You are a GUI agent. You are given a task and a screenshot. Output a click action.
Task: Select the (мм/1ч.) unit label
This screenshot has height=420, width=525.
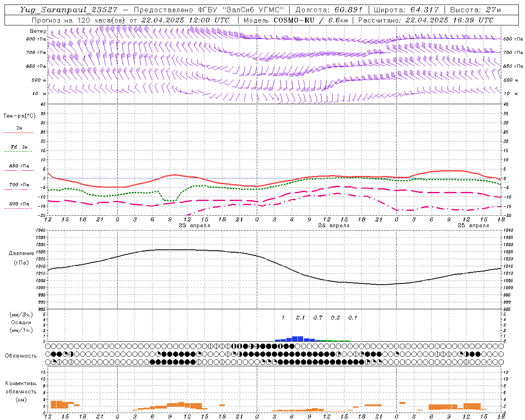point(21,330)
